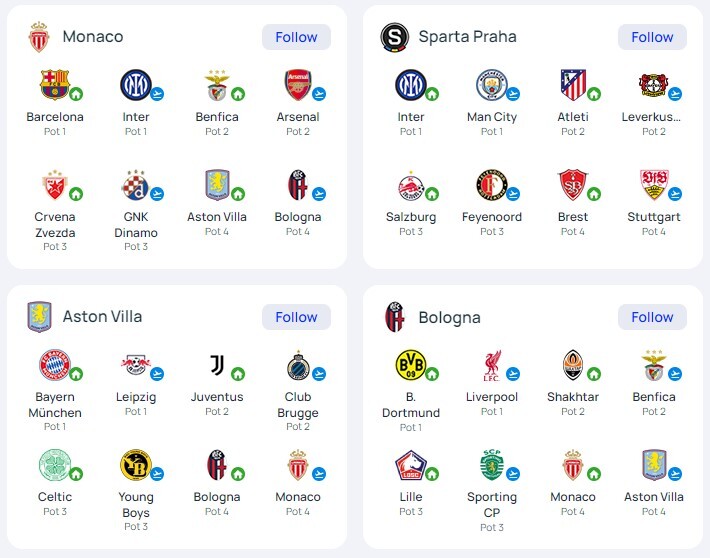Follow Sparta Praha
Viewport: 710px width, 558px height.
pos(652,37)
